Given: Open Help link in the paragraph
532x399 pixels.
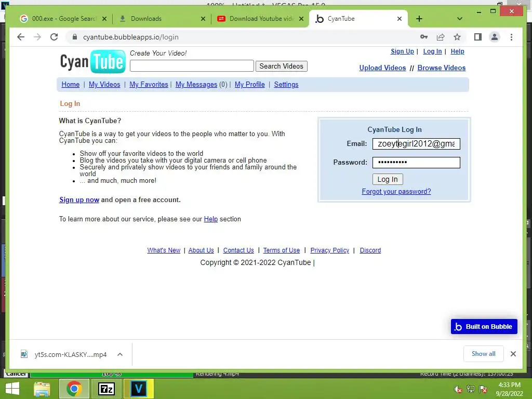Looking at the screenshot, I should [x=211, y=219].
